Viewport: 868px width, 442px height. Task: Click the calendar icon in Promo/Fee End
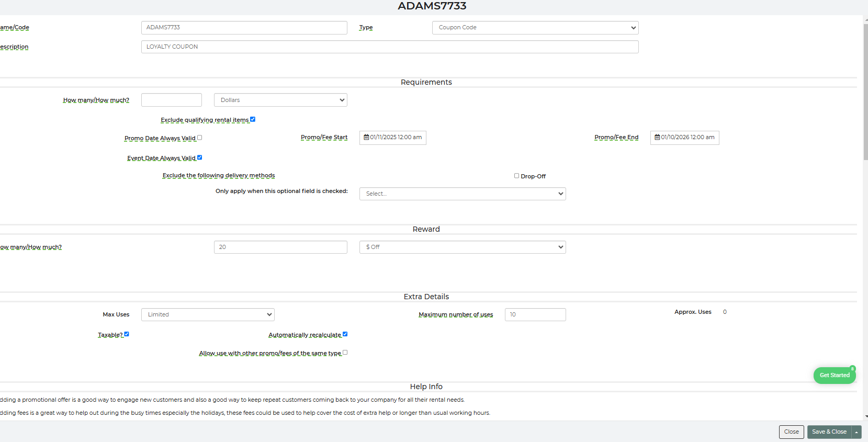coord(657,137)
